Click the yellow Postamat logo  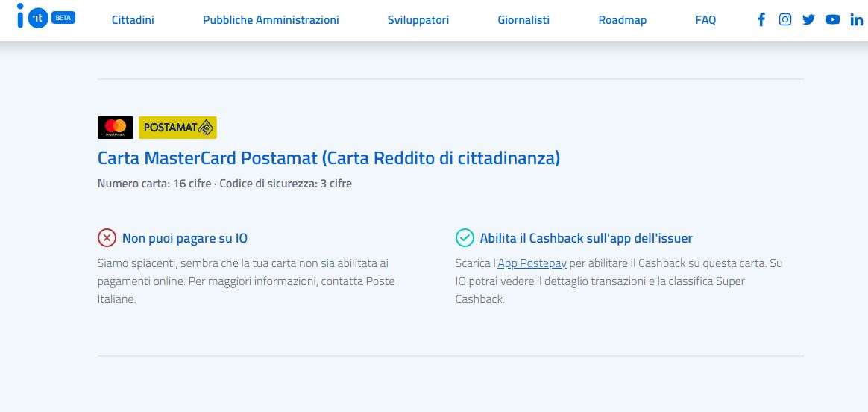pos(177,128)
